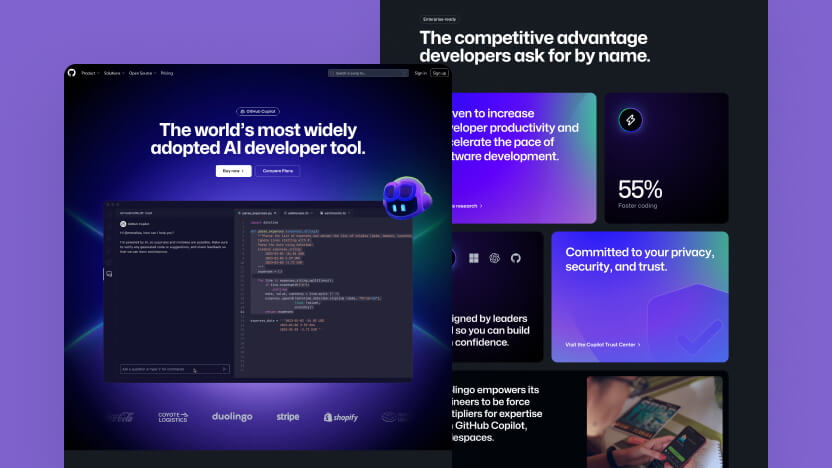The image size is (832, 468).
Task: Open the Product menu
Action: pos(90,73)
